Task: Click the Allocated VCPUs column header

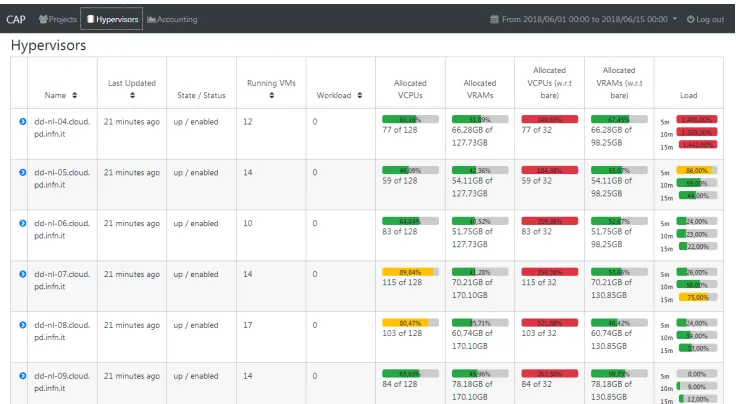Action: [x=410, y=89]
